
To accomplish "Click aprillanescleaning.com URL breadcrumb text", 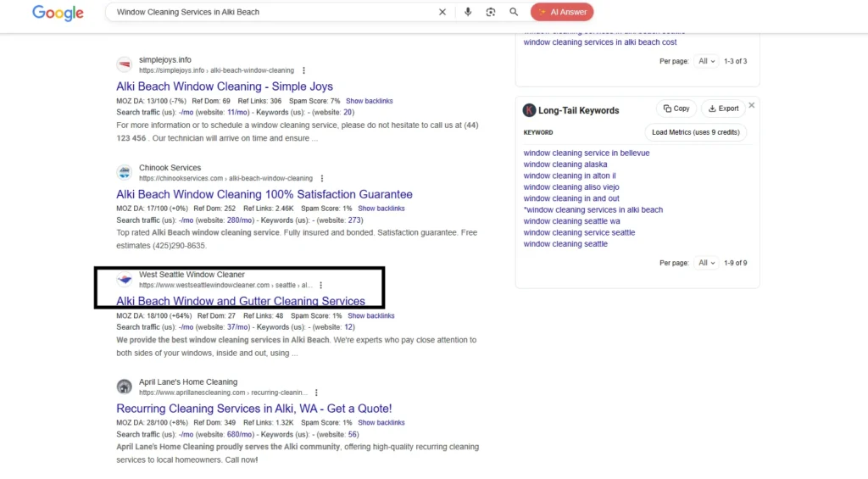I will pos(223,393).
